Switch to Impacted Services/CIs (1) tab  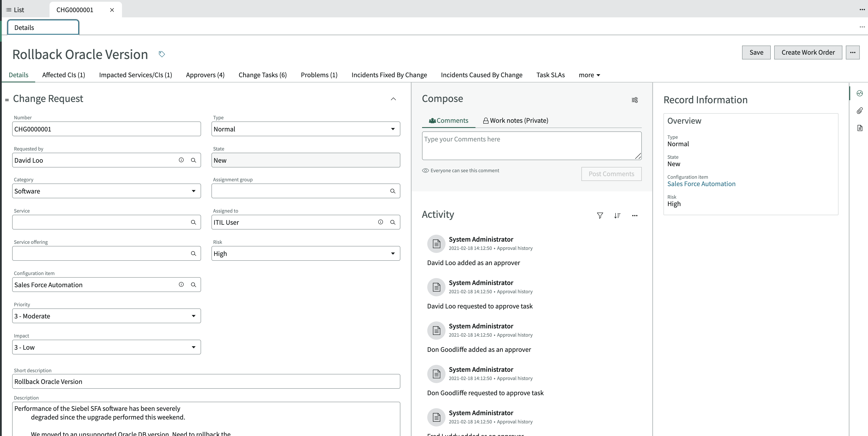[x=135, y=75]
